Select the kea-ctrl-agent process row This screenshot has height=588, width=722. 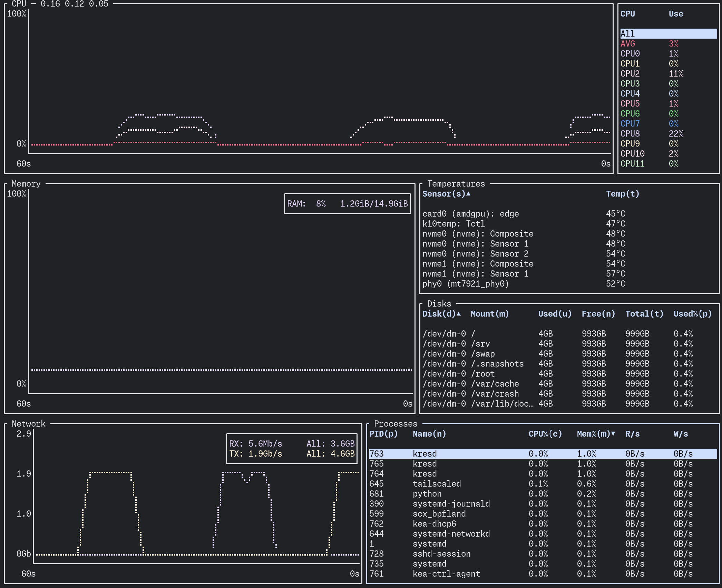pyautogui.click(x=446, y=574)
